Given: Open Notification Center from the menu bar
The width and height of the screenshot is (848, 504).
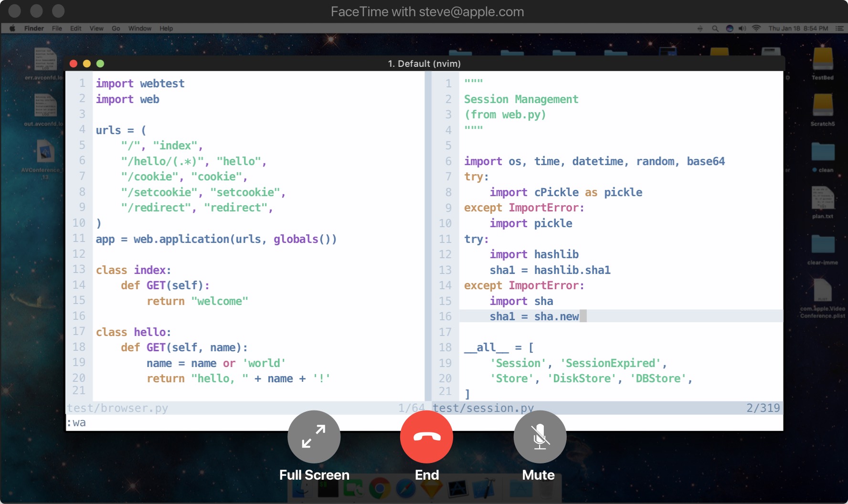Looking at the screenshot, I should 839,28.
